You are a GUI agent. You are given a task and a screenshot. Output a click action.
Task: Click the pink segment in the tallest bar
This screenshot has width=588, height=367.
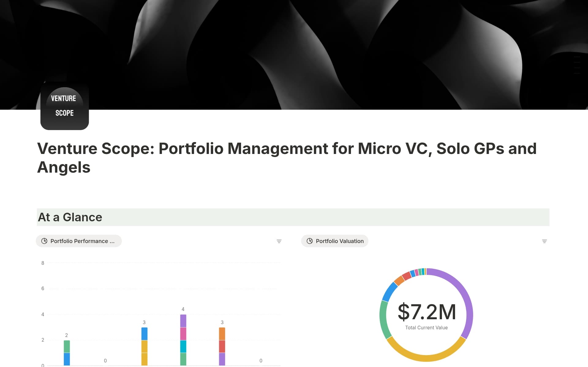coord(183,334)
